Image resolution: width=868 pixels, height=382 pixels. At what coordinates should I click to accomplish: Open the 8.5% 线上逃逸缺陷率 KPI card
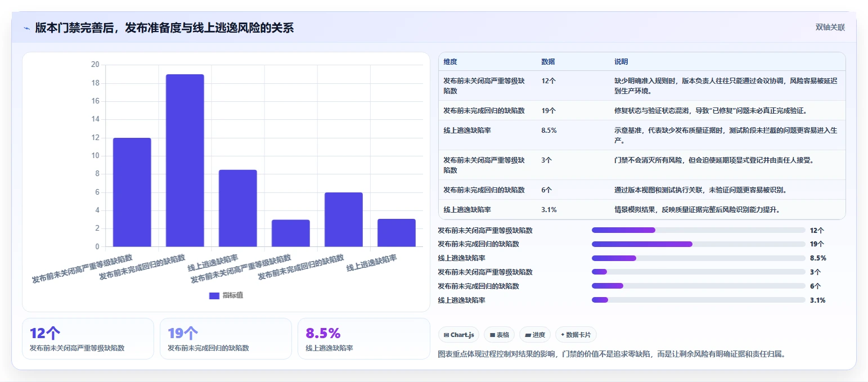click(363, 339)
